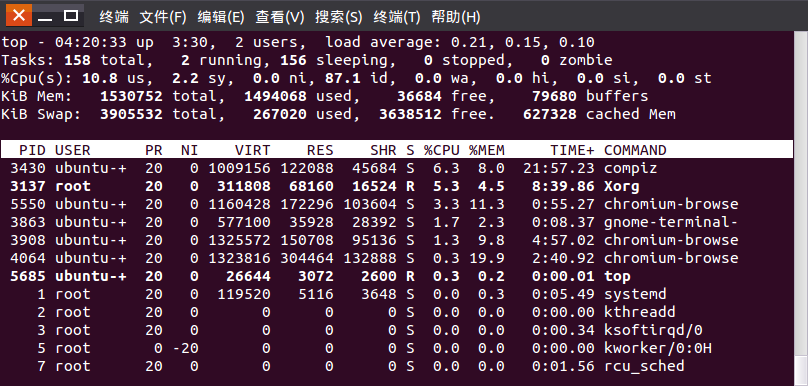Click the 132888 SHR value
Screen dimensions: 808x386
pyautogui.click(x=370, y=258)
